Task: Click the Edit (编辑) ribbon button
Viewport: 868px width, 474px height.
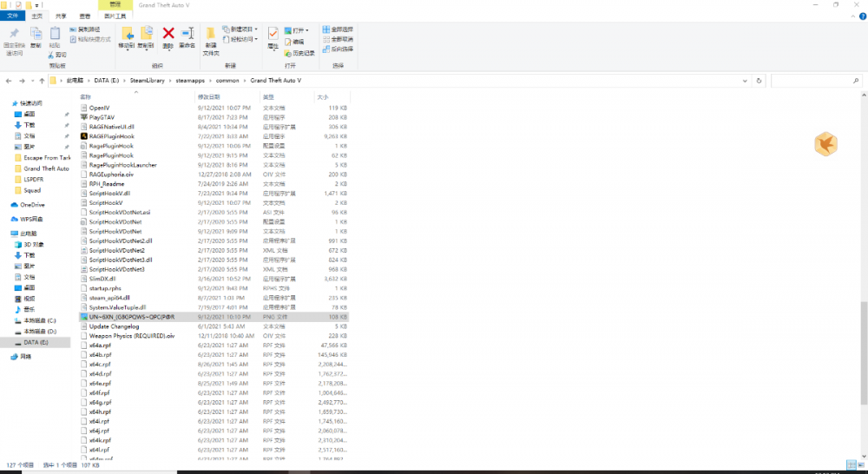Action: click(294, 42)
